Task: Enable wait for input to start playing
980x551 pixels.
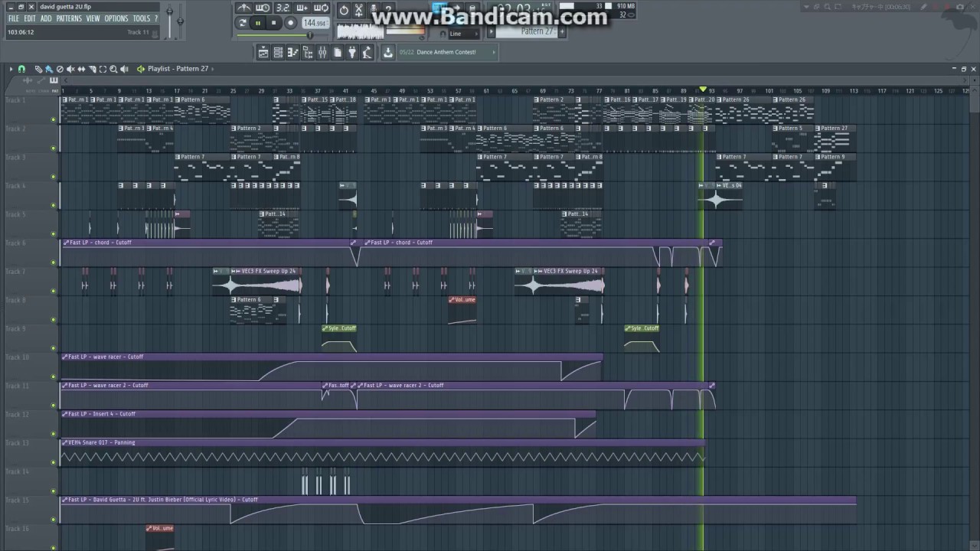Action: pos(263,8)
